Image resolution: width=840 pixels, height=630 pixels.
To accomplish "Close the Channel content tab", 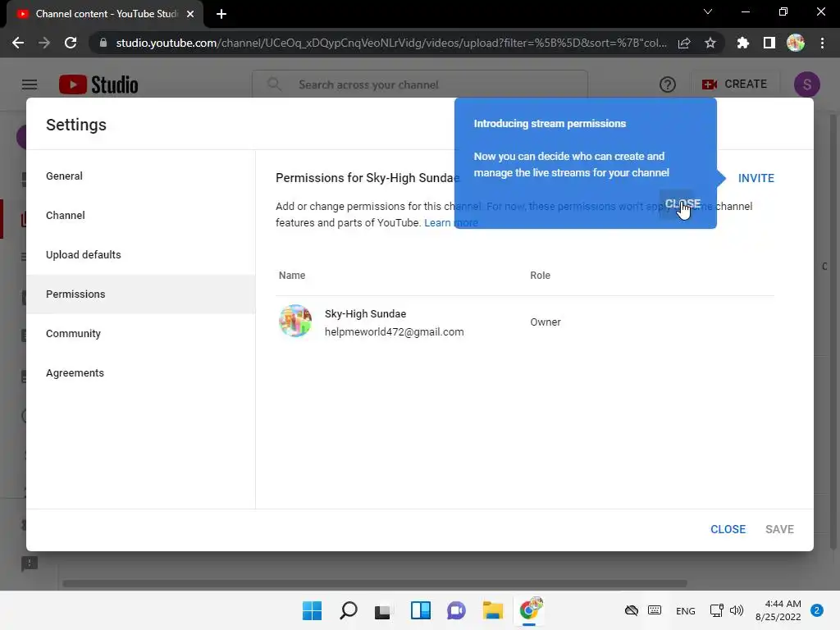I will click(x=190, y=14).
